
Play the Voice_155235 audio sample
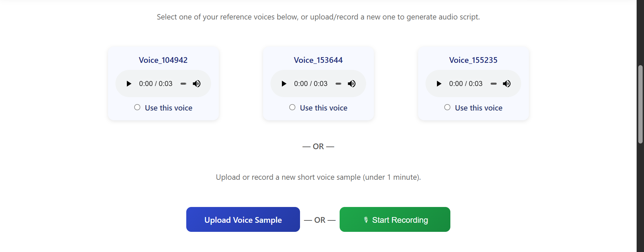coord(439,84)
